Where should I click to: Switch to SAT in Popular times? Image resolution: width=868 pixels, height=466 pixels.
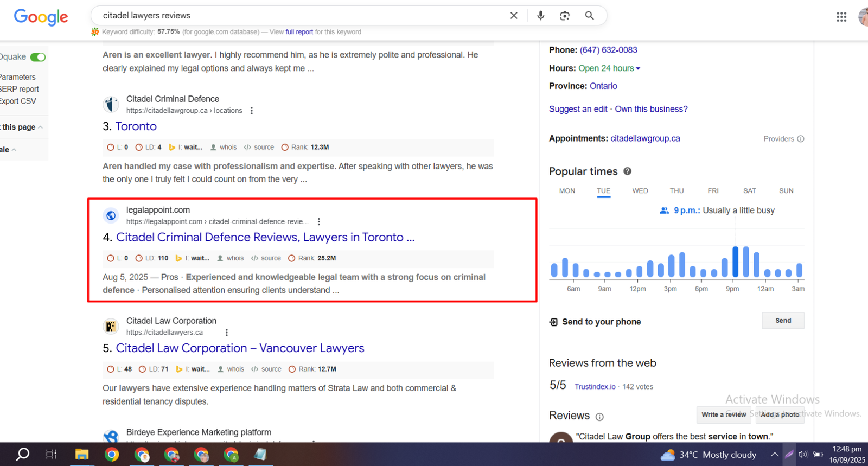pos(749,191)
